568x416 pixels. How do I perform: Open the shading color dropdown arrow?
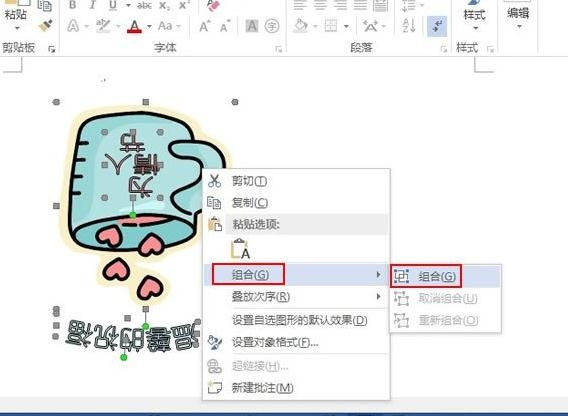(x=315, y=26)
